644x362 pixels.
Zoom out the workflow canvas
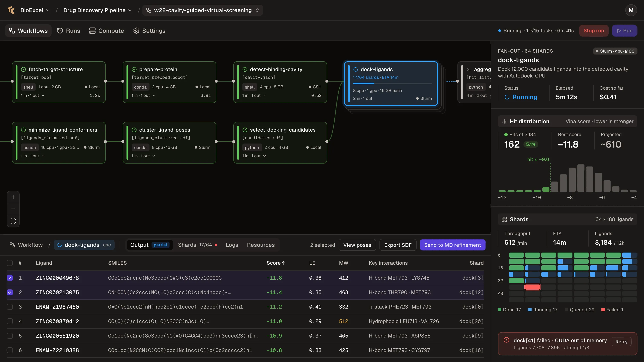click(13, 209)
